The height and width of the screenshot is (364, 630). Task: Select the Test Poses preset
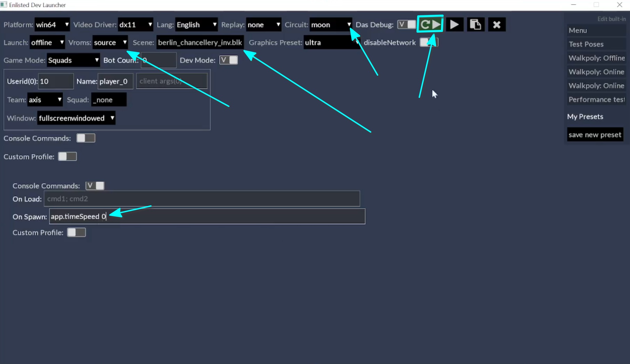(x=596, y=44)
